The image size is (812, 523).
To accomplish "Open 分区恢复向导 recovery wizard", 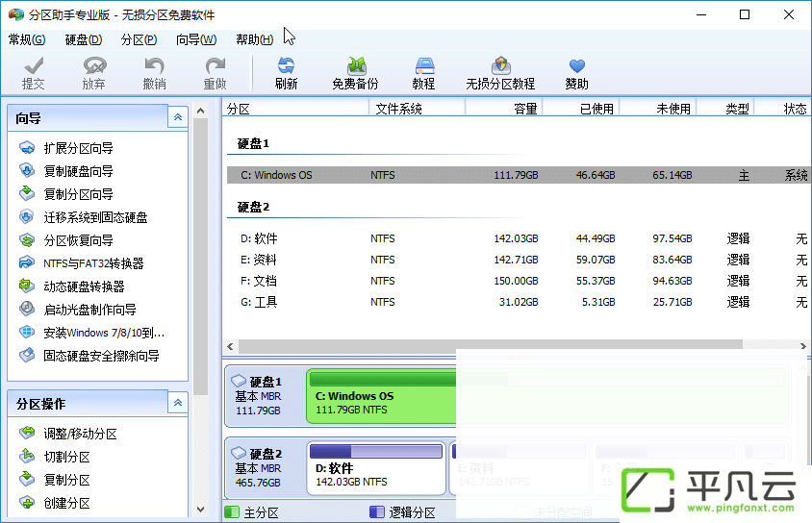I will pyautogui.click(x=66, y=240).
